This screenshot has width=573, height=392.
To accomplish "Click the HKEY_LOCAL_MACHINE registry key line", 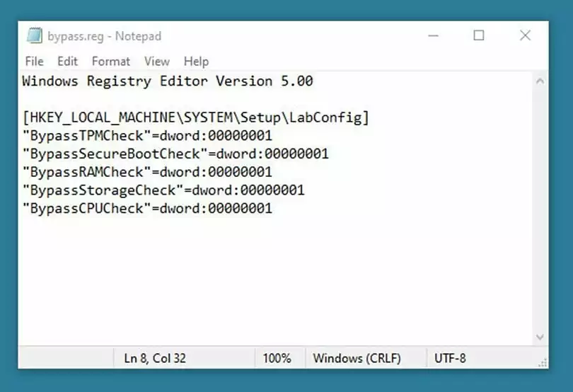I will [196, 117].
